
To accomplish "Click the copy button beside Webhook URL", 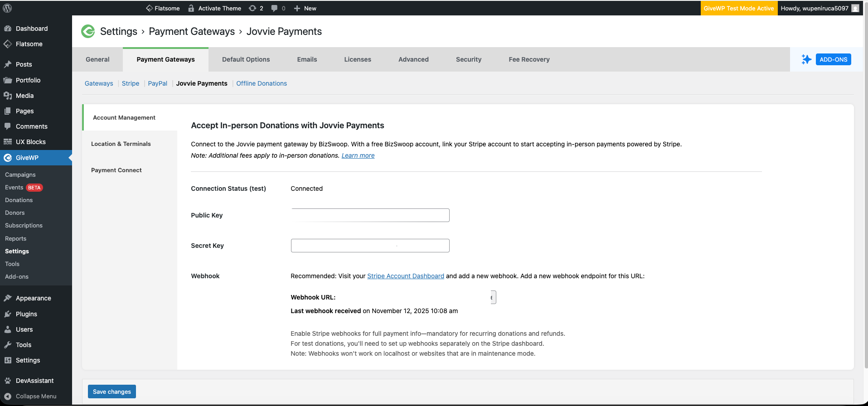I will (493, 297).
